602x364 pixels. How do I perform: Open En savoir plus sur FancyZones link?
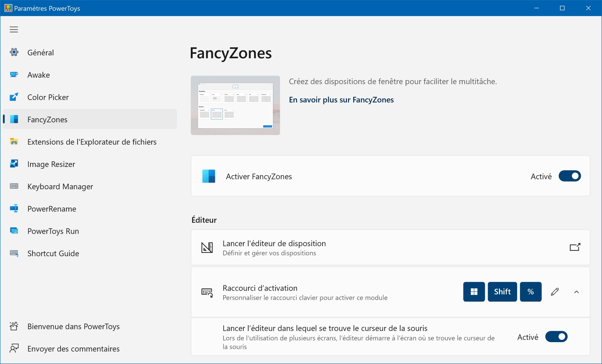coord(341,100)
